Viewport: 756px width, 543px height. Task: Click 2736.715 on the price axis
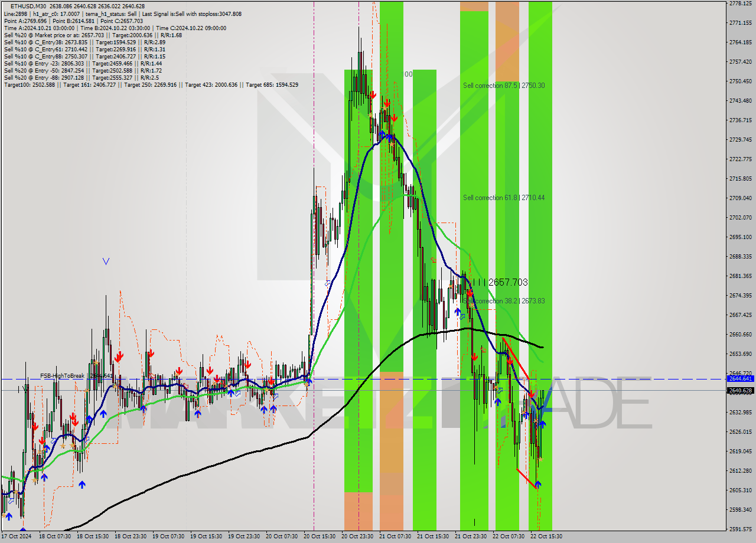(741, 120)
